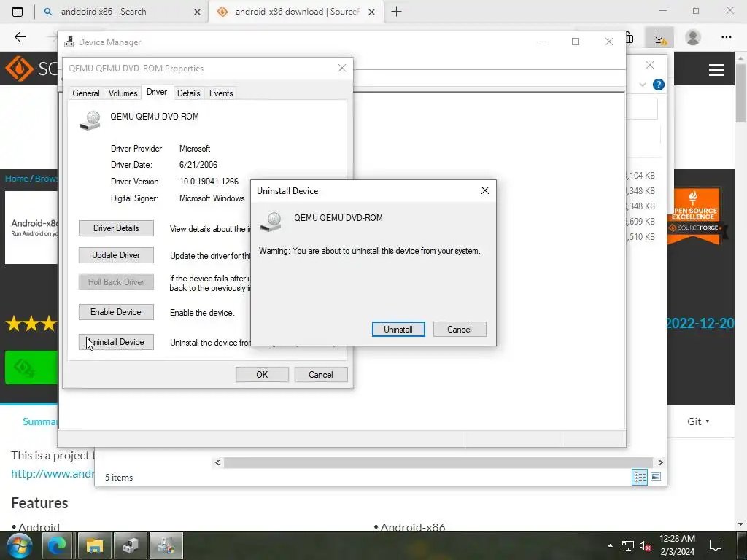The image size is (747, 560).
Task: Go back in Edge browser
Action: click(20, 37)
